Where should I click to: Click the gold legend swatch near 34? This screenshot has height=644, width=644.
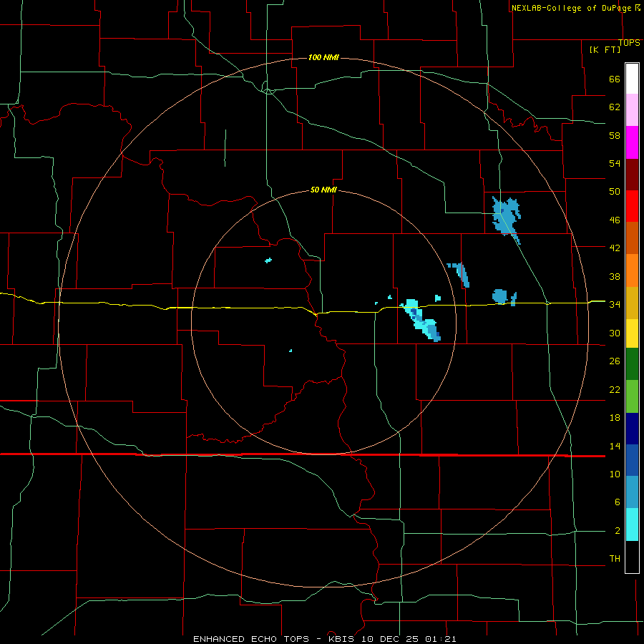click(632, 303)
